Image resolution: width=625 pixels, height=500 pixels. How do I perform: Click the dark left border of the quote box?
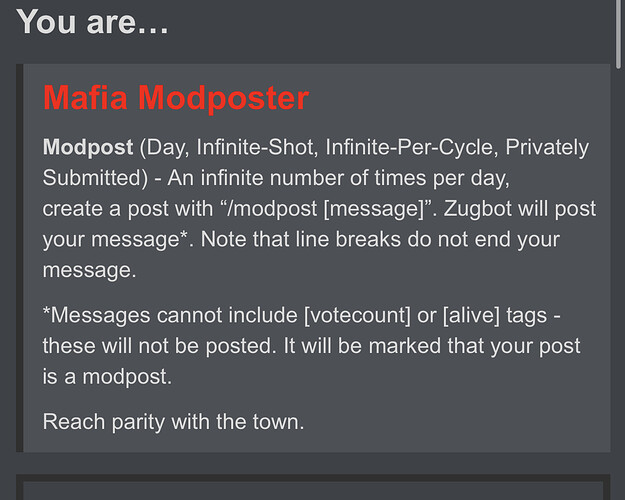(x=20, y=258)
